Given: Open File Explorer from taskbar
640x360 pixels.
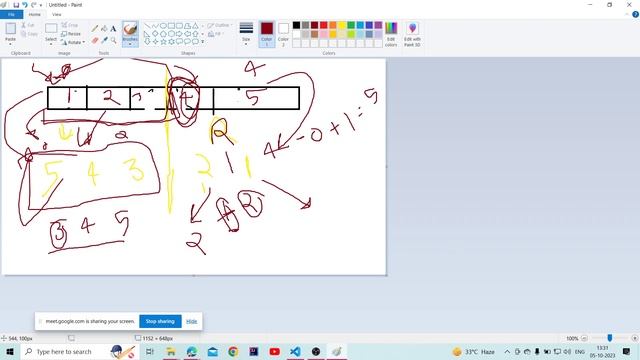Looking at the screenshot, I should point(171,351).
